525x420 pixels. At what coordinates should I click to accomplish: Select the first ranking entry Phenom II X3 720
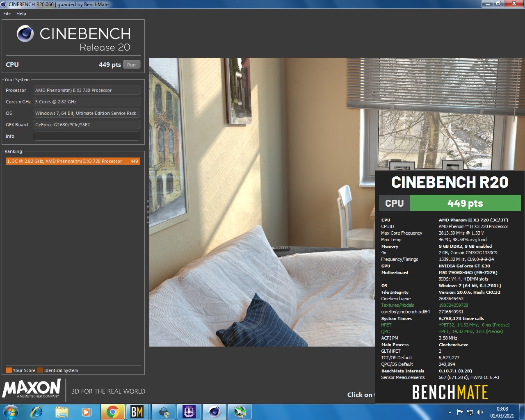tap(73, 161)
